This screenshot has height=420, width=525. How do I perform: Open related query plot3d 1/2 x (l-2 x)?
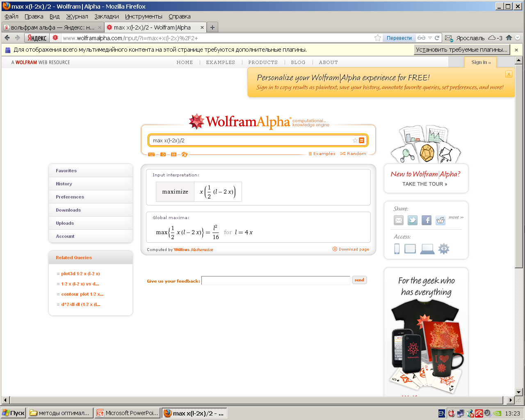80,274
